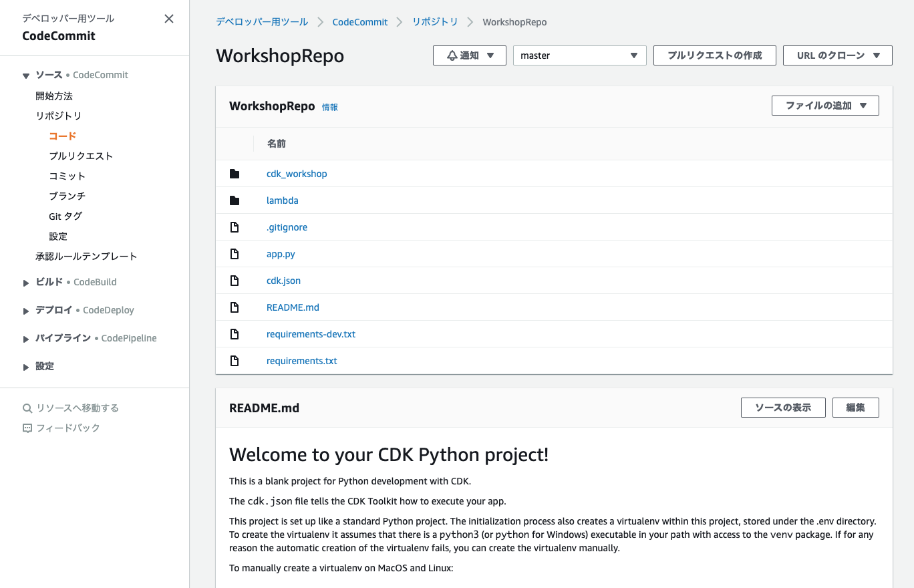Open the URL のクローン dropdown

pyautogui.click(x=837, y=55)
